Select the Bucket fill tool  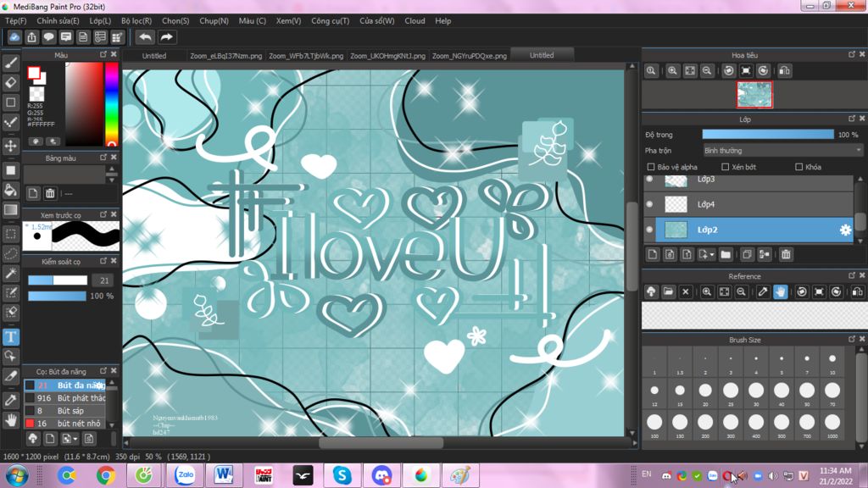coord(10,191)
